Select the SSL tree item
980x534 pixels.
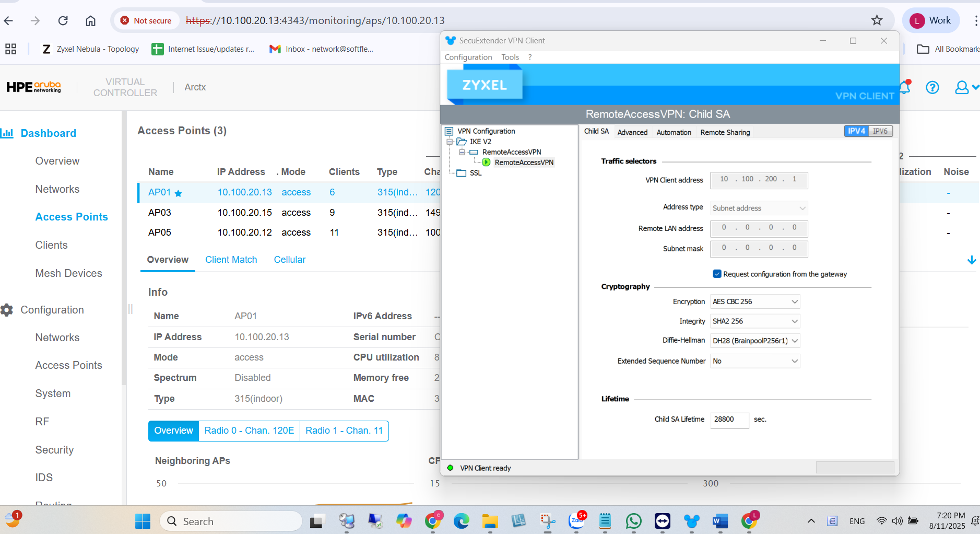click(x=475, y=173)
